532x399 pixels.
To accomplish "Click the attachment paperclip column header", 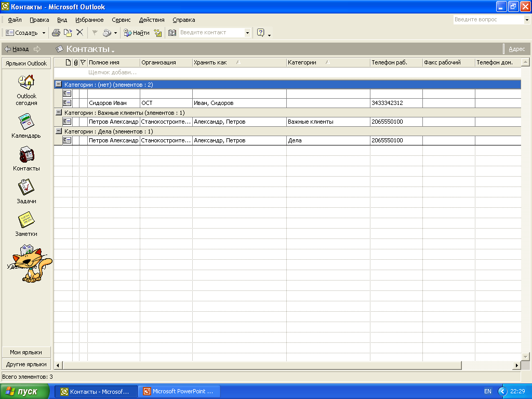I will [76, 62].
